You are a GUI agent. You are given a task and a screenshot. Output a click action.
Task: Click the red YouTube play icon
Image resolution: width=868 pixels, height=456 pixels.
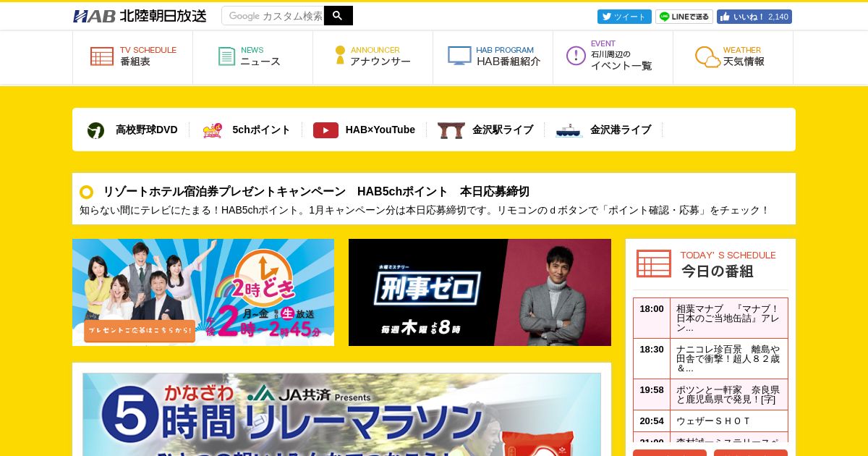tap(325, 130)
